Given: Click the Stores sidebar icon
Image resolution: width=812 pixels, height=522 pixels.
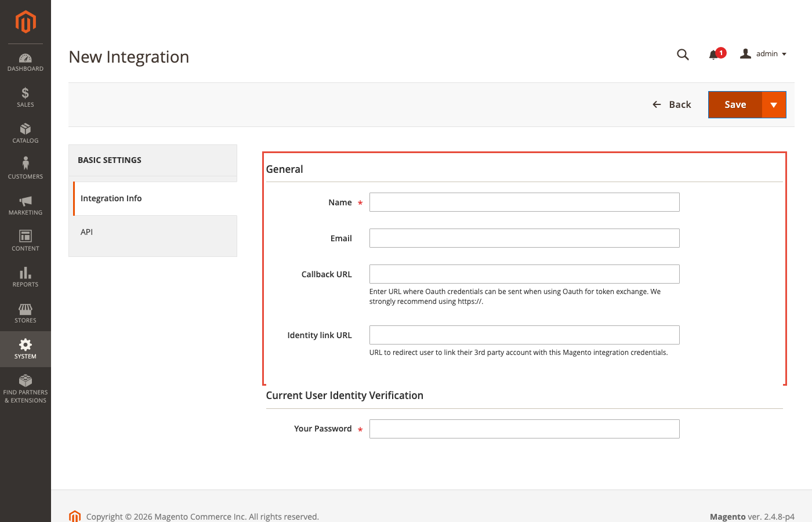Looking at the screenshot, I should (x=25, y=313).
